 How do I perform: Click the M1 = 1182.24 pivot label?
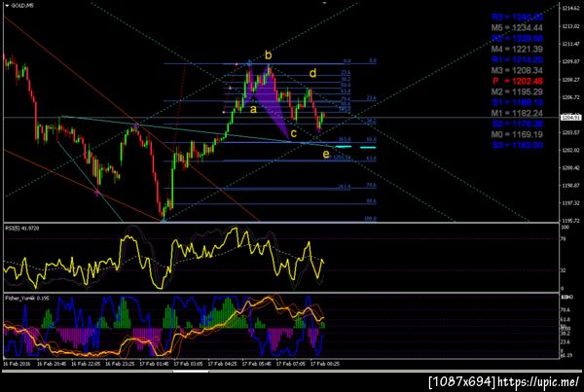(517, 113)
